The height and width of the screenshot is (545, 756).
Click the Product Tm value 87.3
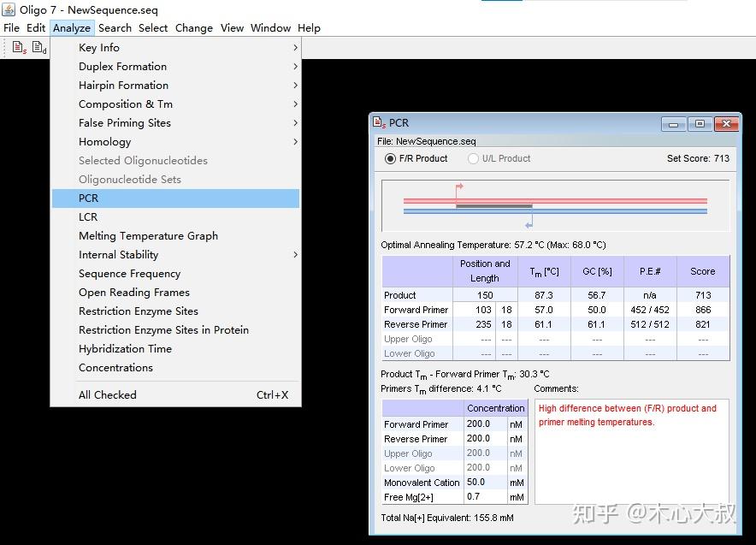tap(543, 295)
